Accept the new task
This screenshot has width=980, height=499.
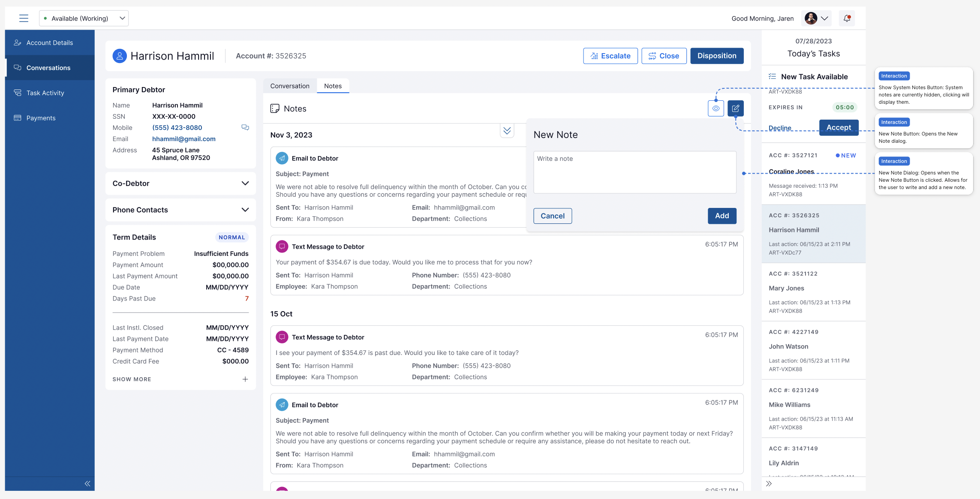(839, 127)
